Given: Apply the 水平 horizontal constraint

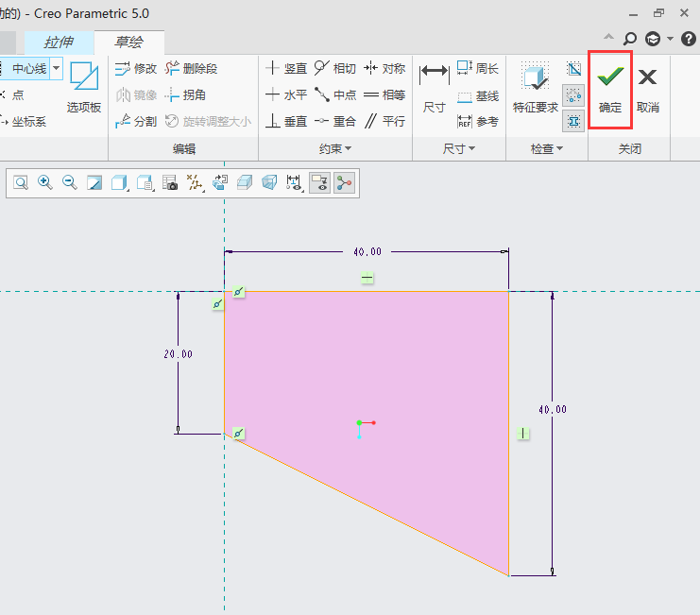Looking at the screenshot, I should (x=286, y=95).
